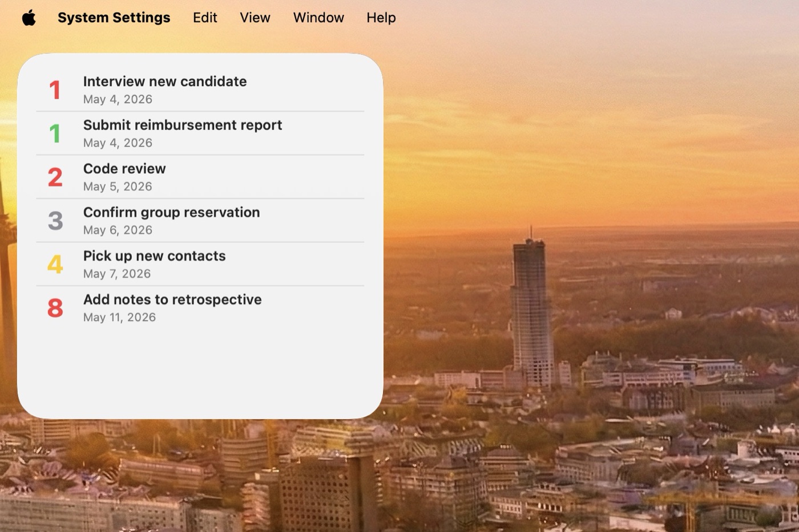This screenshot has width=799, height=532.
Task: Open the Apple menu
Action: (x=29, y=18)
